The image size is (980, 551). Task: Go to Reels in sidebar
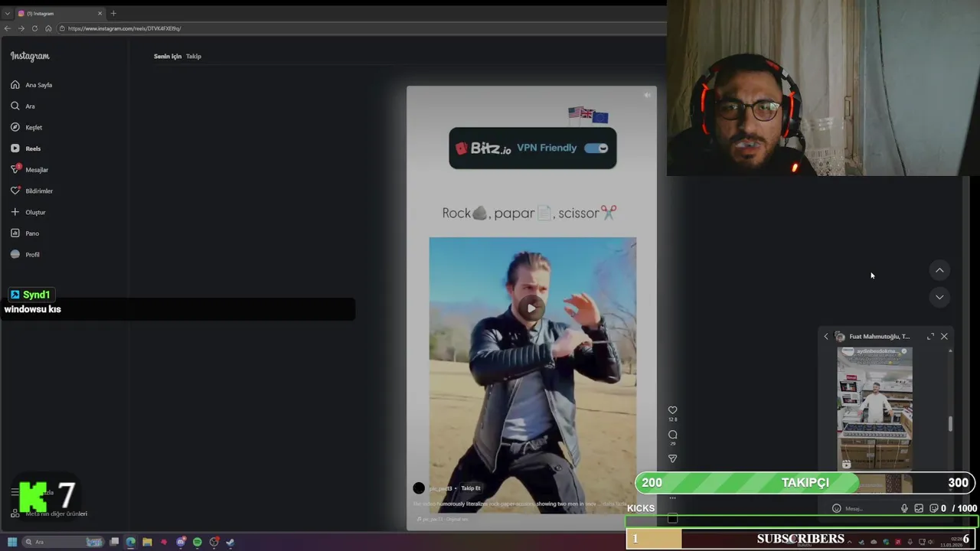[26, 148]
